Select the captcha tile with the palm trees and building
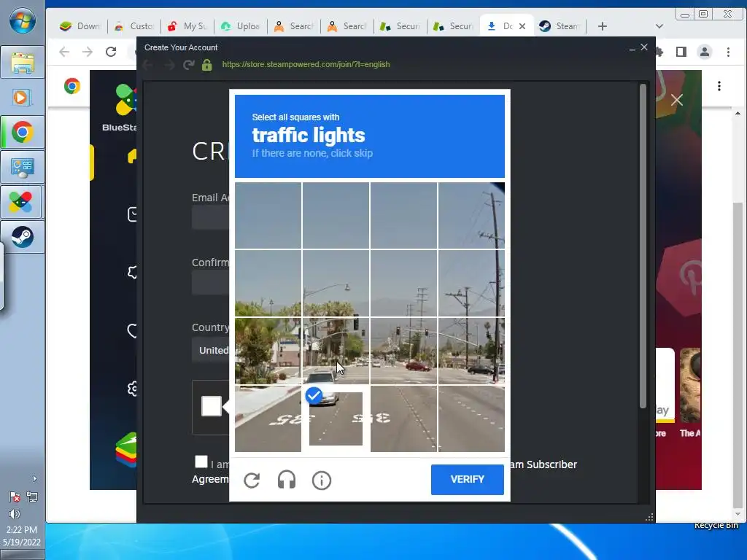 268,351
